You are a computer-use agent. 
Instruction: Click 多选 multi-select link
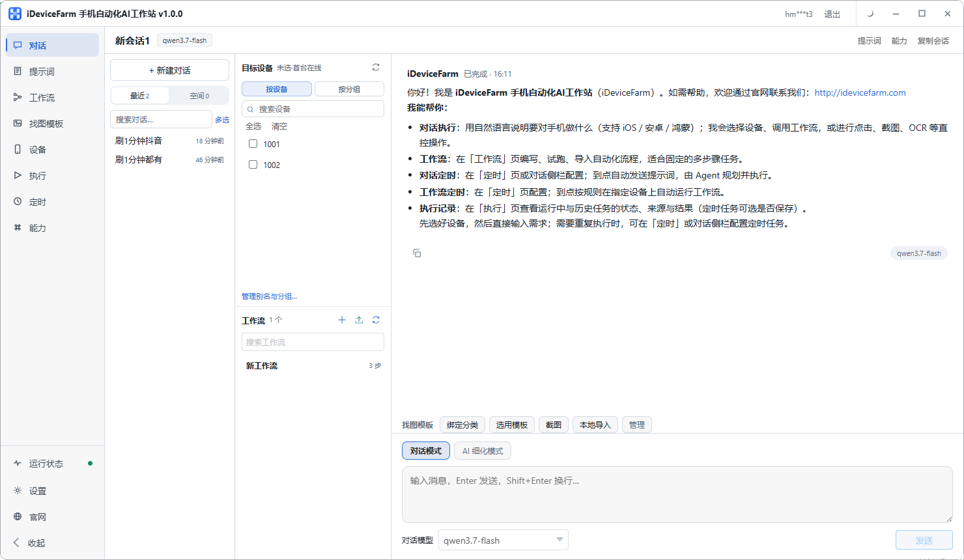[222, 120]
